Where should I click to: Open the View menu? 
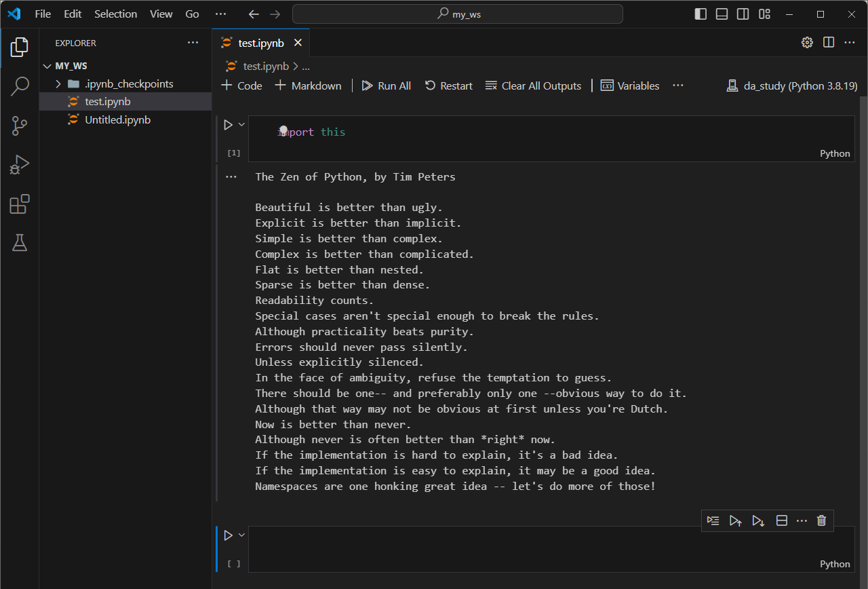coord(161,14)
